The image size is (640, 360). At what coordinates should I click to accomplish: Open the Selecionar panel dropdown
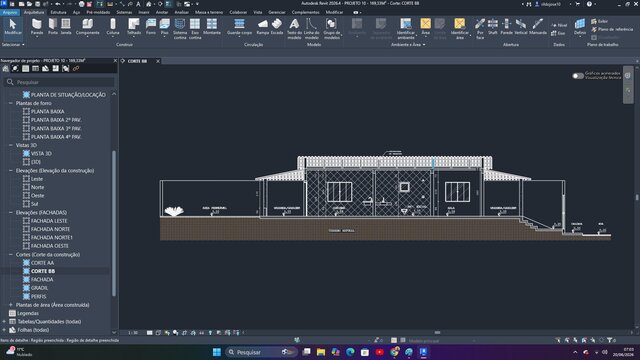coord(13,44)
